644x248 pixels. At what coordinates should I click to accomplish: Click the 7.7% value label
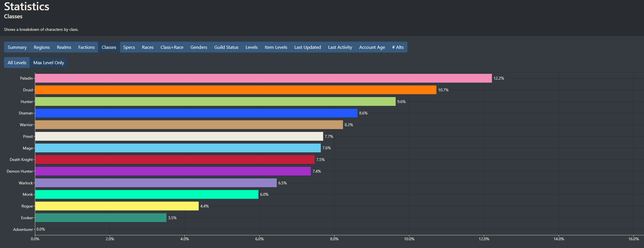[329, 136]
